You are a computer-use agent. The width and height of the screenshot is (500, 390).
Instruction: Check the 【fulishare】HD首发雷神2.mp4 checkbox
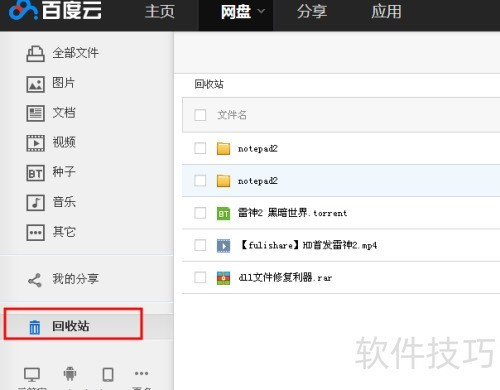[200, 245]
